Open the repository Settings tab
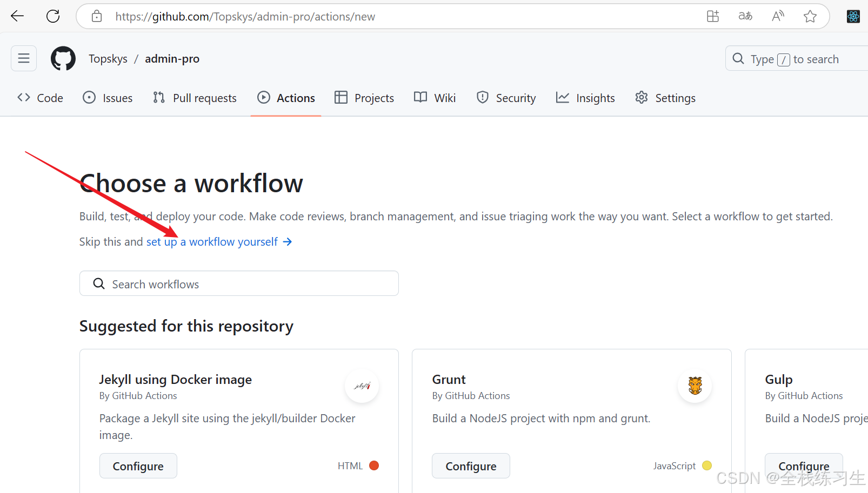 click(x=665, y=98)
